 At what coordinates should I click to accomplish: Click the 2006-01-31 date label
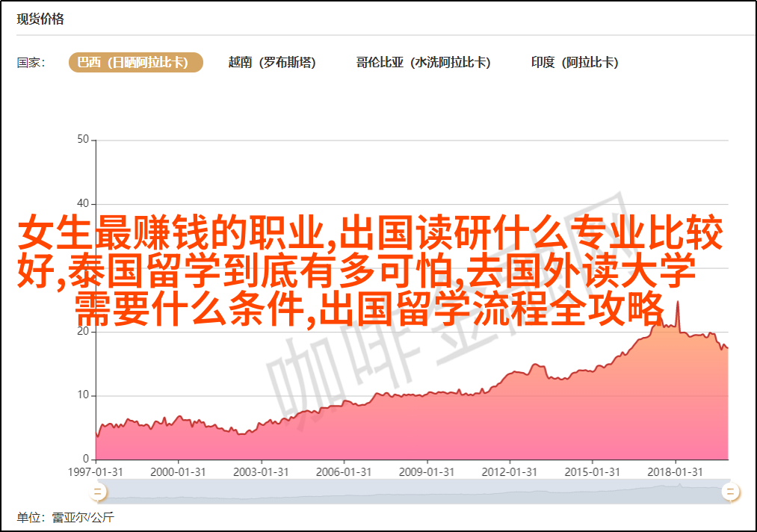[344, 472]
